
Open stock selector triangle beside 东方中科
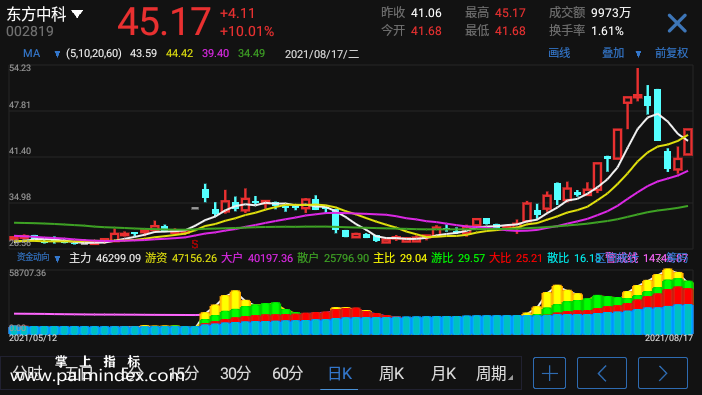coord(77,14)
